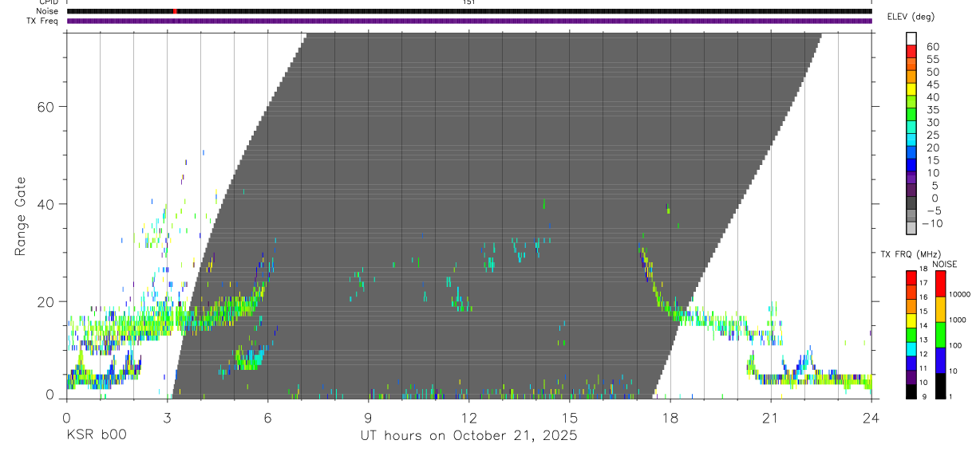
Task: Click the y-axis tick label '60' at left
Action: click(47, 106)
